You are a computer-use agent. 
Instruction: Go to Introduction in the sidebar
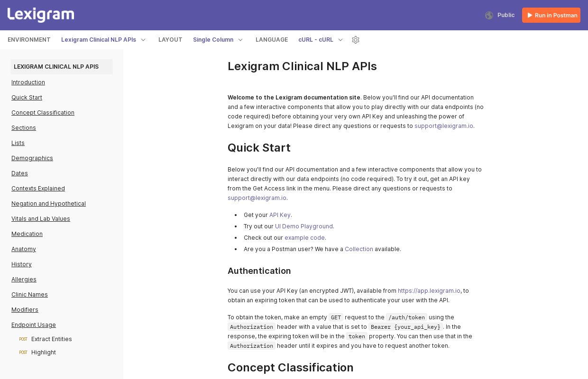[28, 82]
